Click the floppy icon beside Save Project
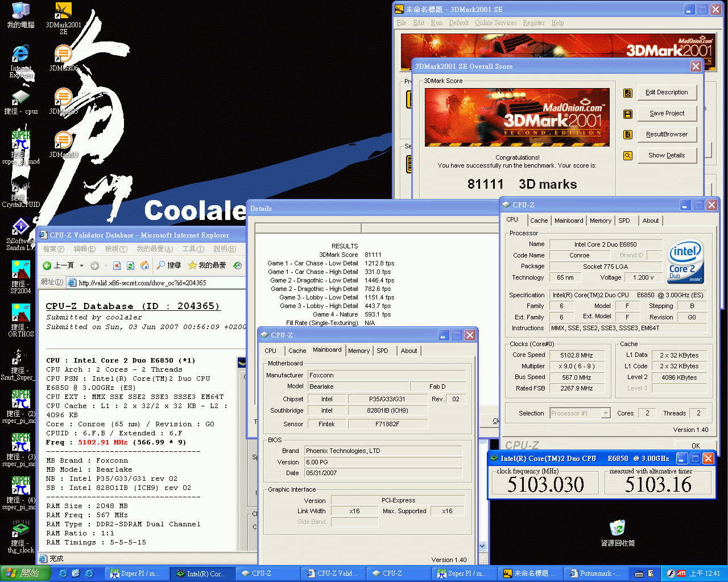The height and width of the screenshot is (582, 728). coord(628,114)
